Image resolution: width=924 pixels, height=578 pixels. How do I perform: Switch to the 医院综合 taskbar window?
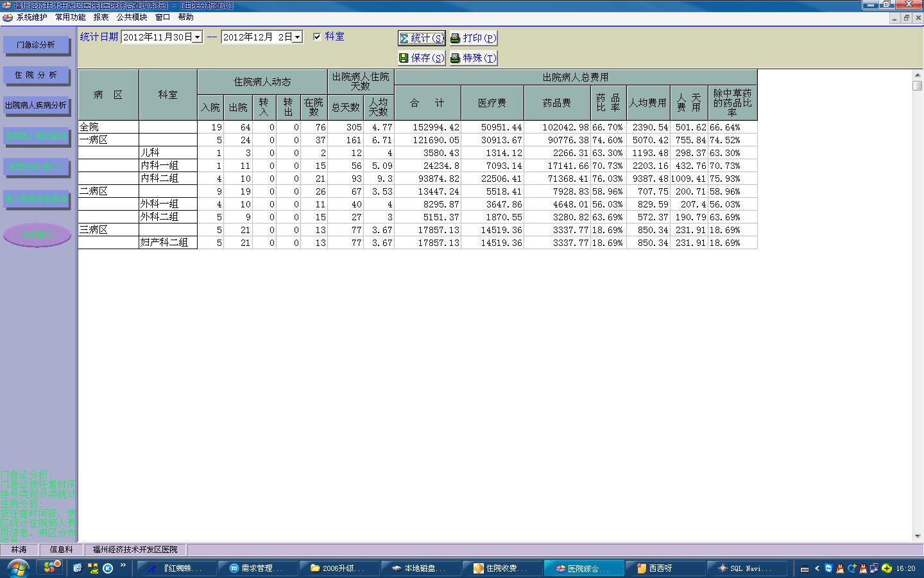(584, 568)
